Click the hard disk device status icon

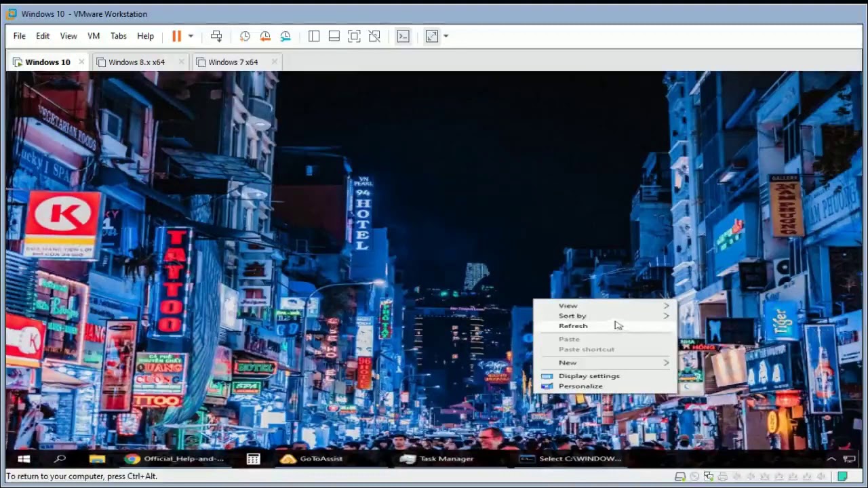tap(680, 476)
